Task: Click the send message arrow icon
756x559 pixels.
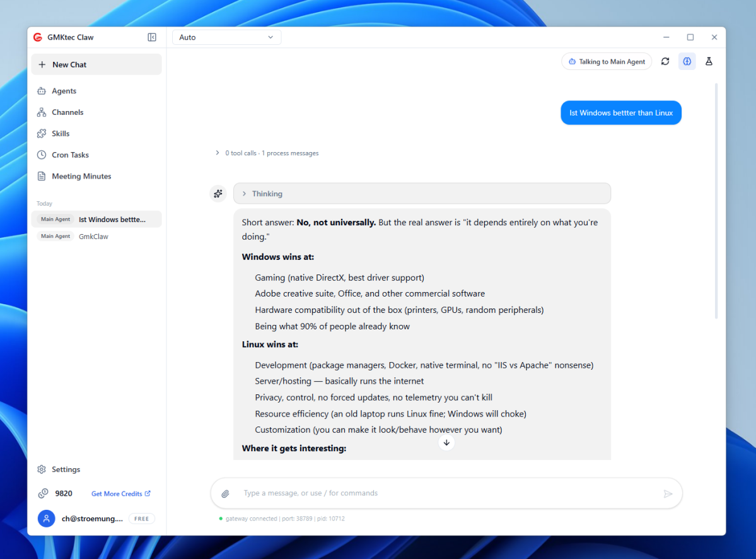Action: 668,493
